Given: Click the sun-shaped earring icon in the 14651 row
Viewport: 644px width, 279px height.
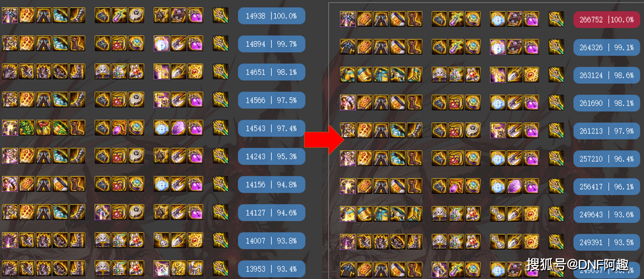Looking at the screenshot, I should [195, 71].
